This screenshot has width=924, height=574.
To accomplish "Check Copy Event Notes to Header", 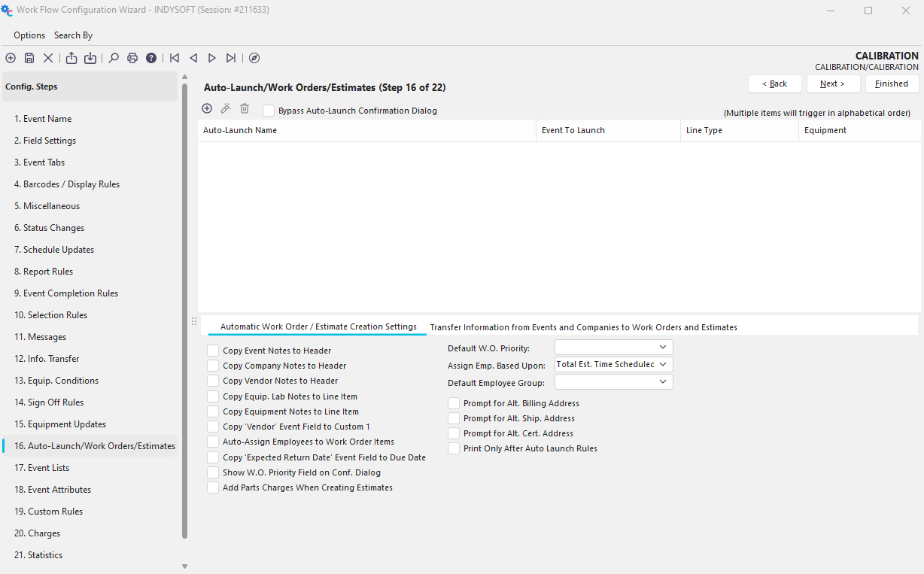I will pyautogui.click(x=213, y=351).
